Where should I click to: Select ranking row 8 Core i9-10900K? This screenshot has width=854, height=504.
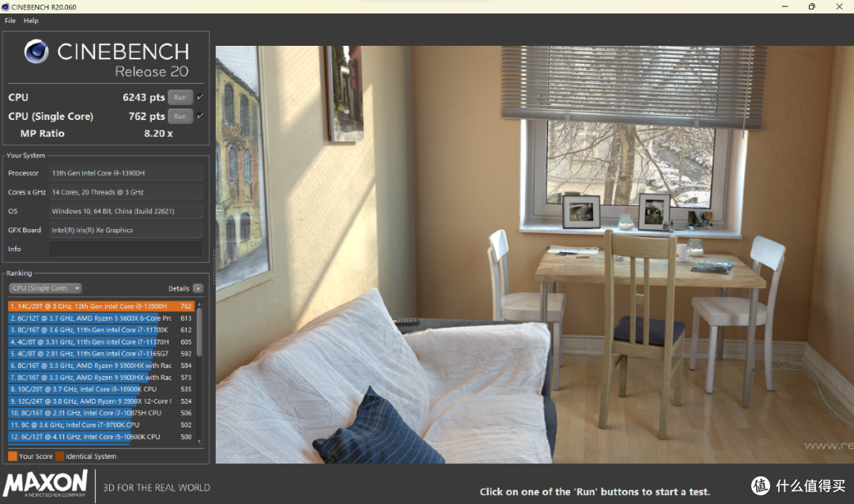(100, 389)
